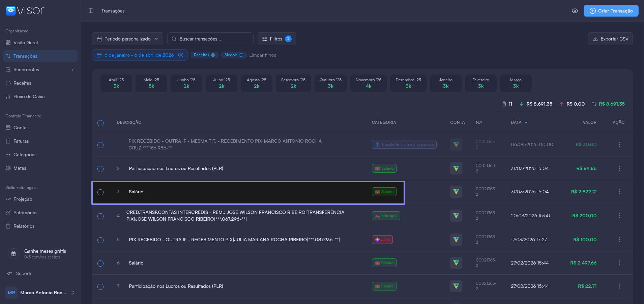Toggle value visibility eye icon
This screenshot has height=304, width=644.
coord(575,11)
